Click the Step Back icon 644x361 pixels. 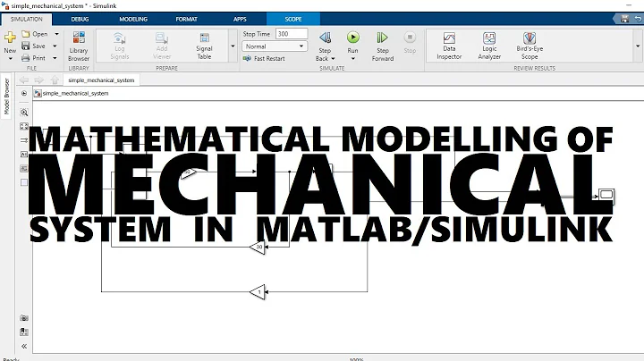(325, 38)
